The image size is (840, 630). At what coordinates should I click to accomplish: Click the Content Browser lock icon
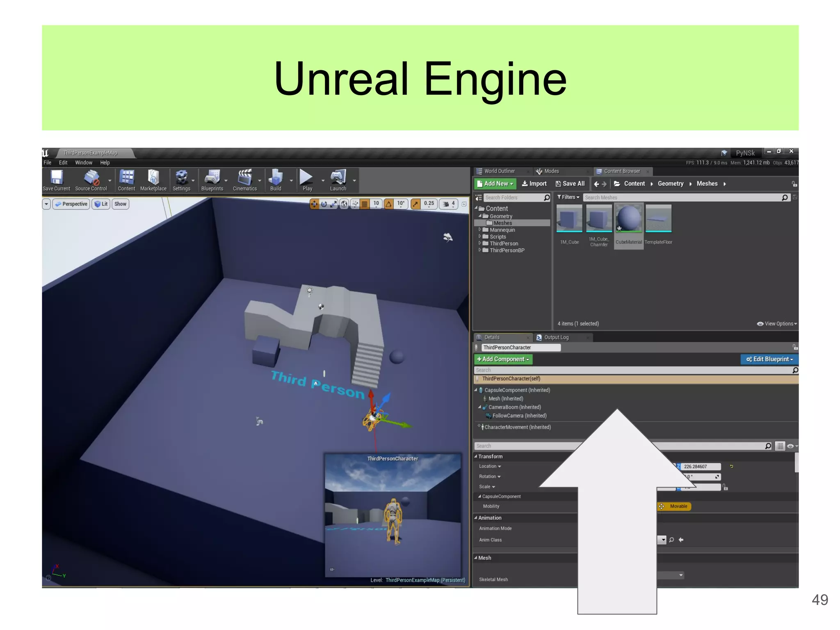(794, 184)
